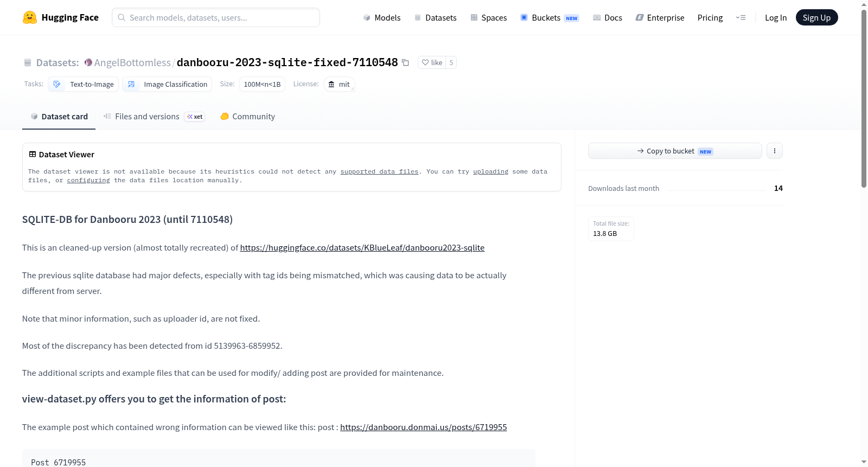Click the like count 5
This screenshot has height=467, width=868.
451,62
